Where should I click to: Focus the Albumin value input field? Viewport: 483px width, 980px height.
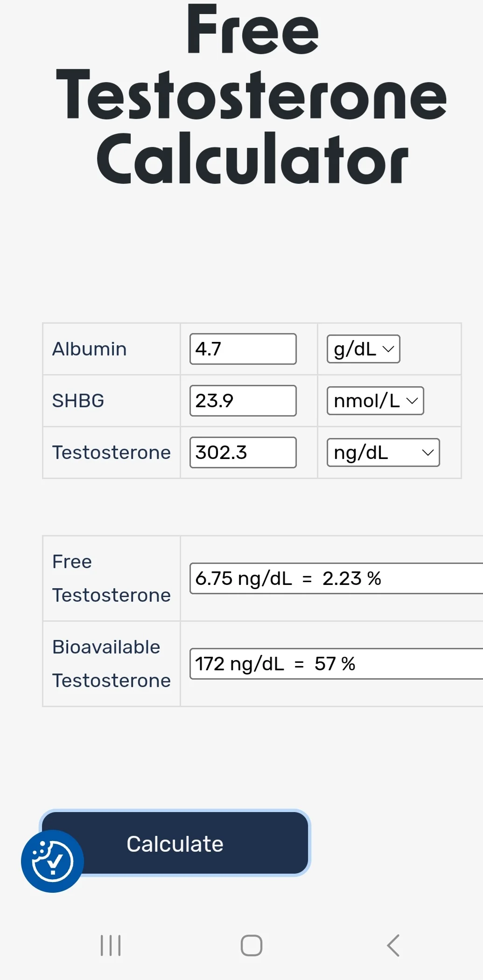click(243, 349)
